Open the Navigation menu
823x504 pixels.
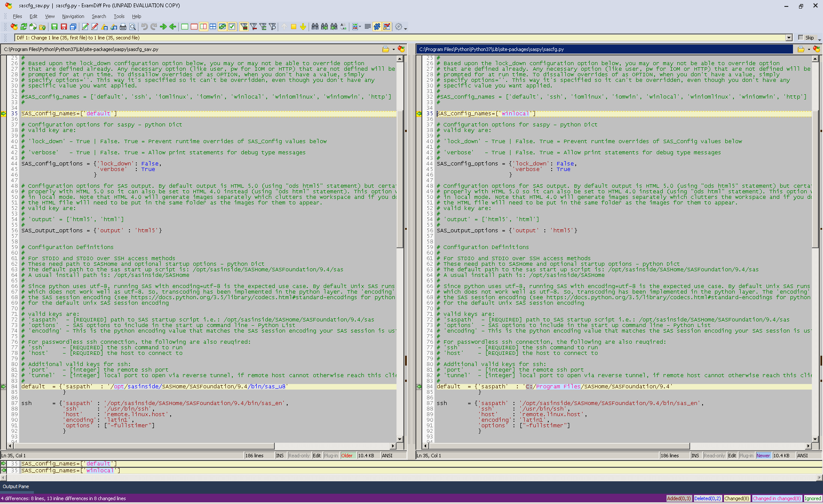73,16
